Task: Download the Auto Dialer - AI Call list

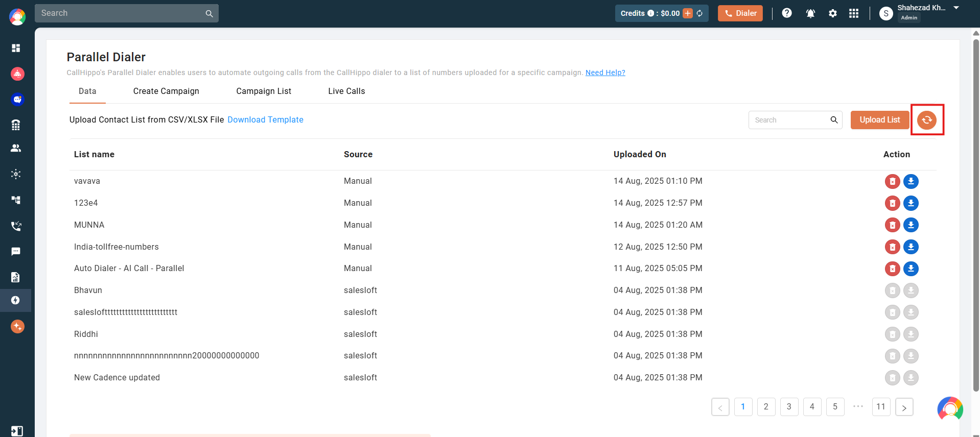Action: [x=911, y=269]
